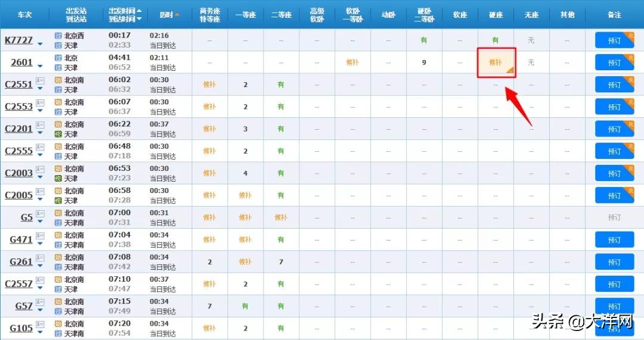This screenshot has height=340, width=644.
Task: Click the ID card icon beside C2557
Action: coord(40,280)
